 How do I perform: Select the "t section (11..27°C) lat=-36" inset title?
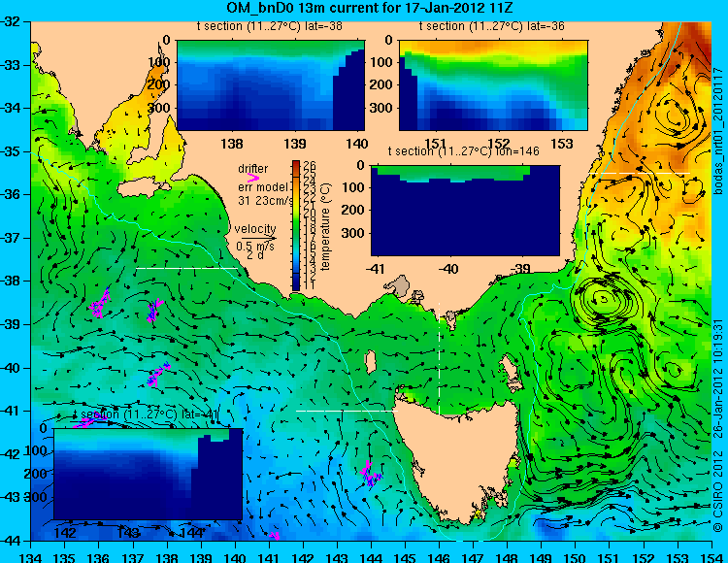click(492, 26)
